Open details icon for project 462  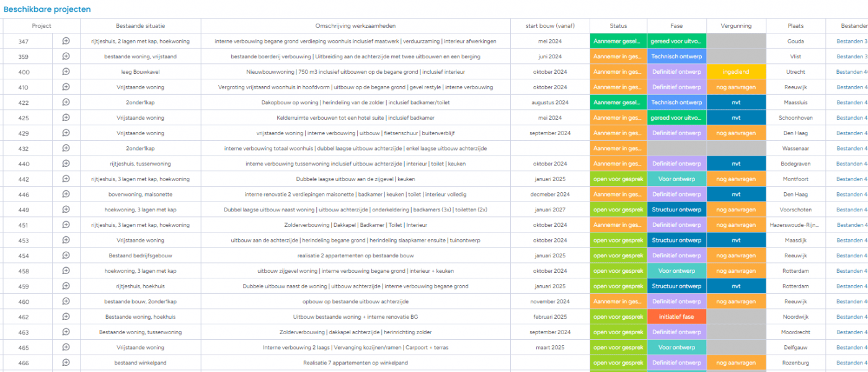tap(66, 316)
